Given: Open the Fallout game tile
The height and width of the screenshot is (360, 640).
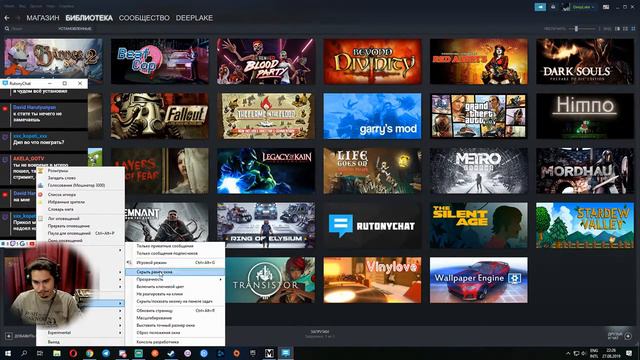Looking at the screenshot, I should click(160, 116).
